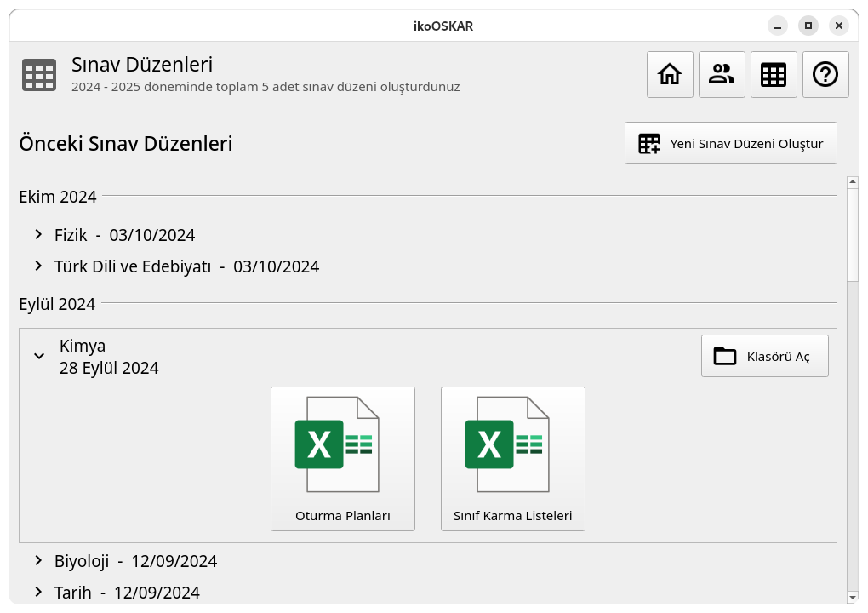Click the add-grid icon on Yeni Sınav Düzeni

648,143
